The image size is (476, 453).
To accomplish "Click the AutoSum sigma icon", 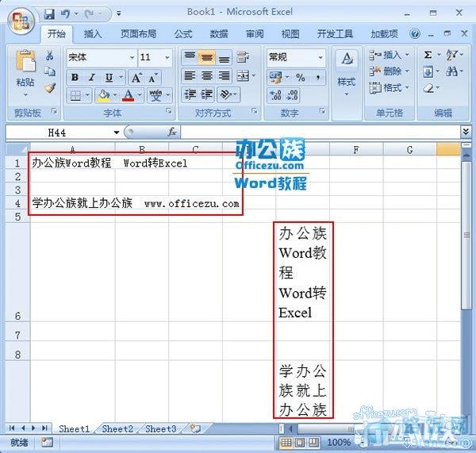I will [428, 55].
